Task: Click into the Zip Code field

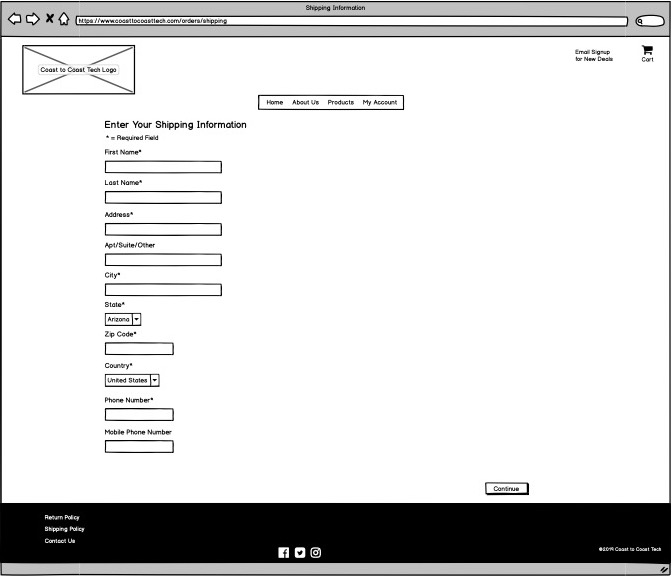Action: [139, 349]
